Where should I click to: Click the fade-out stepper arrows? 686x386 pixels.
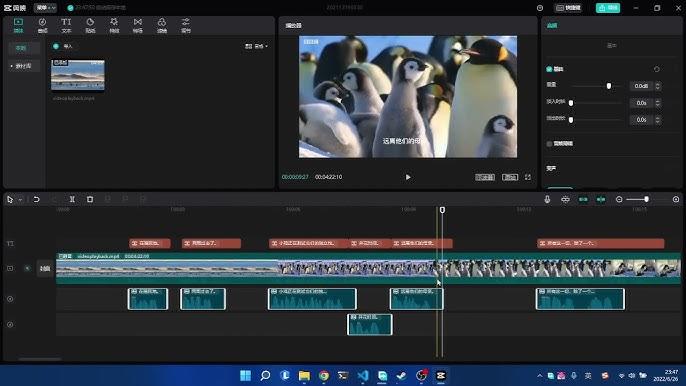coord(658,119)
